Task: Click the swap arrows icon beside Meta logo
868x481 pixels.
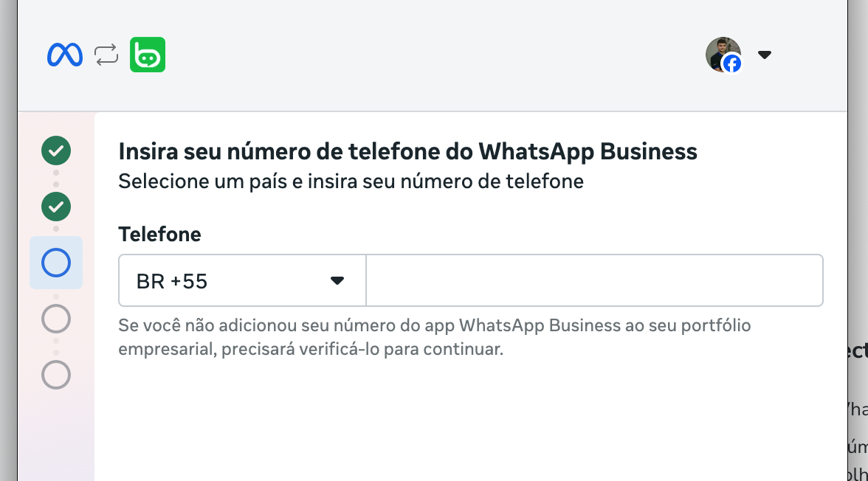Action: tap(106, 55)
